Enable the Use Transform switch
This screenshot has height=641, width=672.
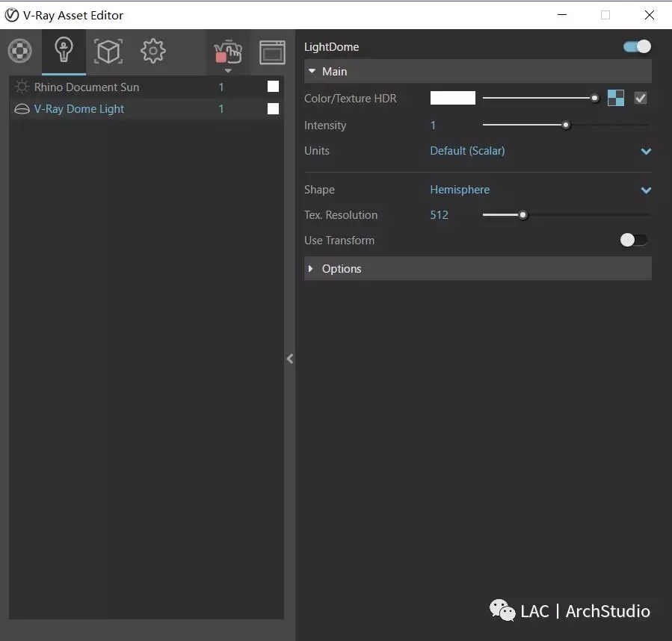[x=633, y=240]
